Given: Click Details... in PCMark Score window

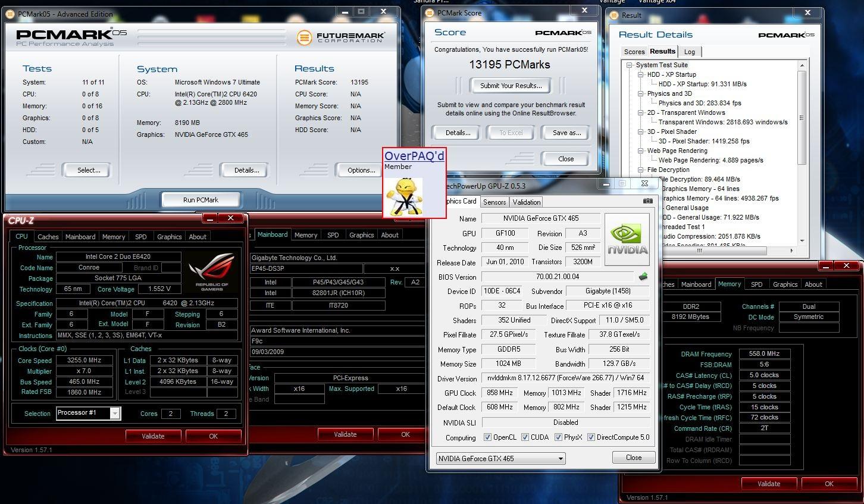Looking at the screenshot, I should 458,133.
